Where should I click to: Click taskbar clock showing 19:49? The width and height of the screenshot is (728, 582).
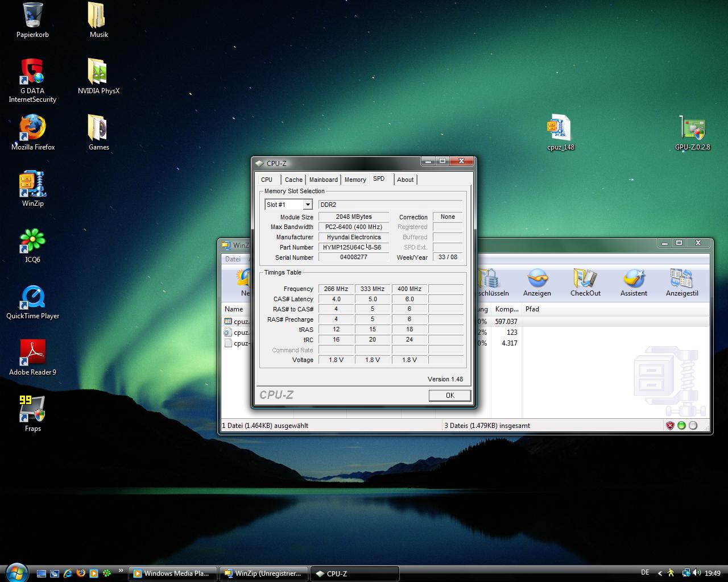coord(713,573)
